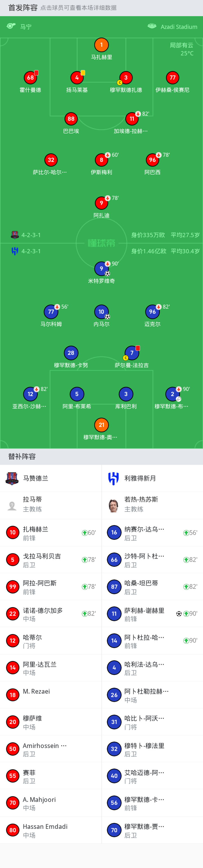Select blue striker 9 米特罗维奇
This screenshot has height=868, width=203.
tap(101, 268)
